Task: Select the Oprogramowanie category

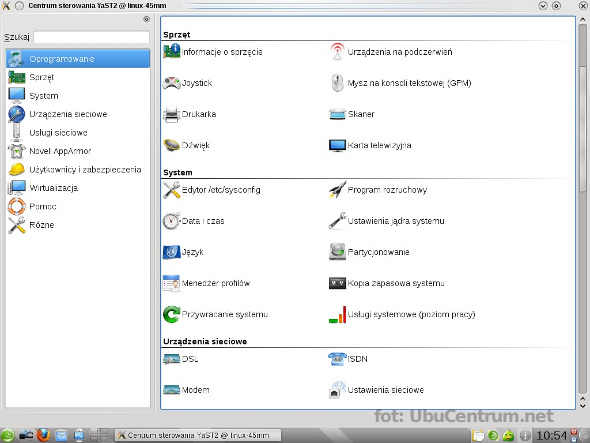Action: (78, 59)
